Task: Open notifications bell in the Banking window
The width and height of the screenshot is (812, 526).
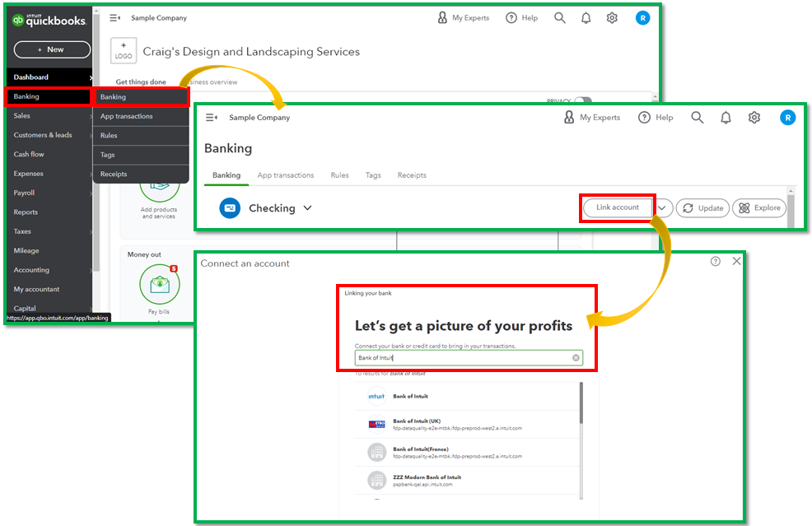Action: point(726,118)
